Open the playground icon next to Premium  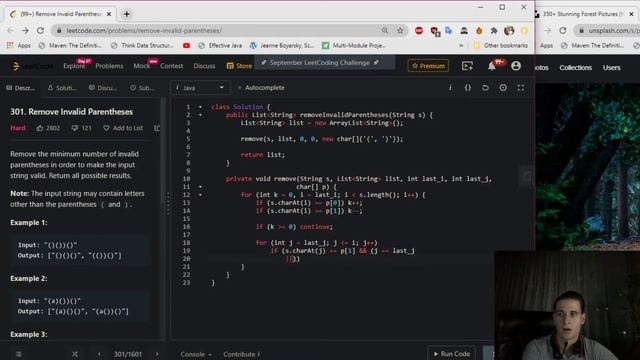pos(467,66)
